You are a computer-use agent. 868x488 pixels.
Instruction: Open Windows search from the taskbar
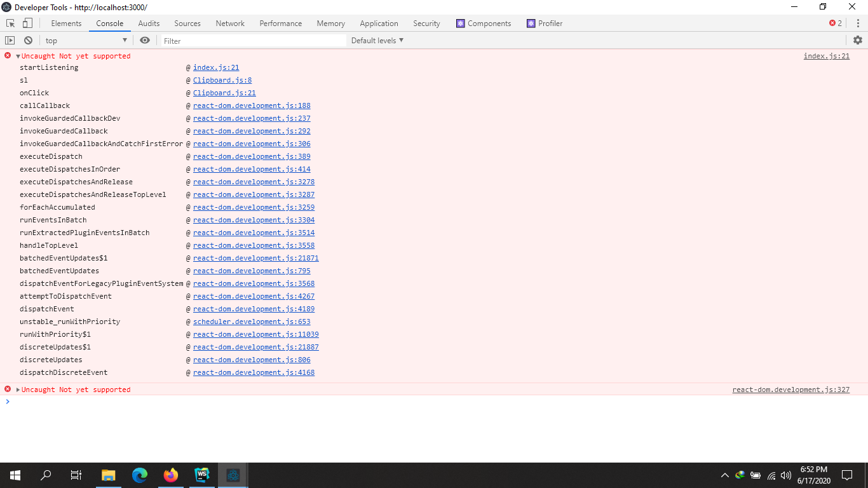point(46,475)
